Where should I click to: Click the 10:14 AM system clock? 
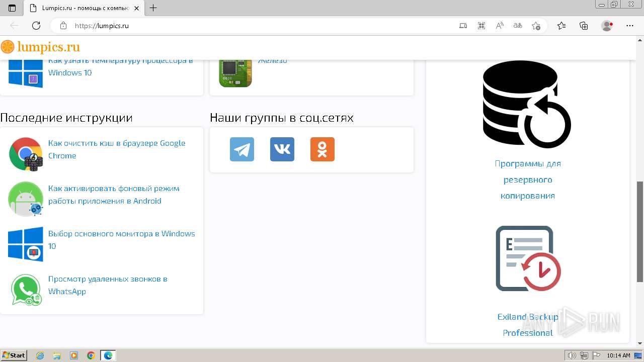pyautogui.click(x=618, y=355)
